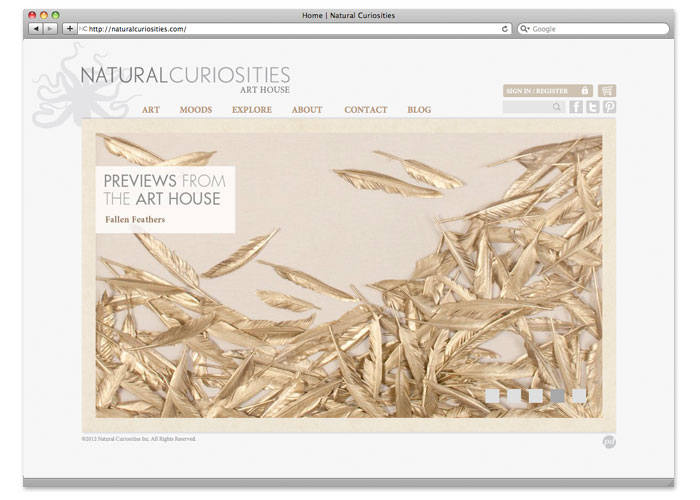Jump to the last slideshow indicator square
Screen dimensions: 700x500
(x=579, y=396)
